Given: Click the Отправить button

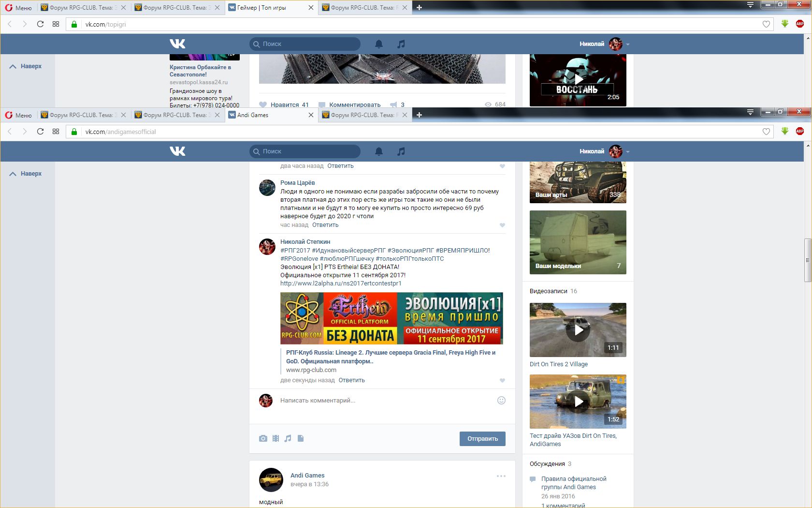Looking at the screenshot, I should [x=482, y=439].
